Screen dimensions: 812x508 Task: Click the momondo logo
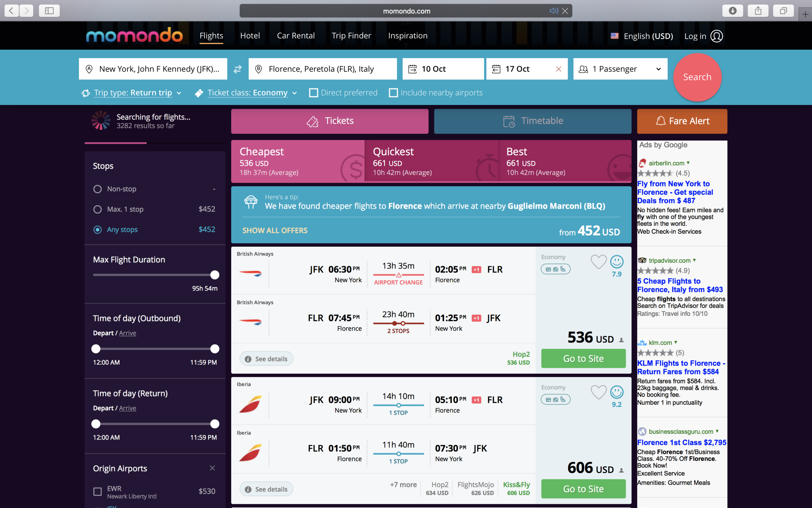(134, 35)
